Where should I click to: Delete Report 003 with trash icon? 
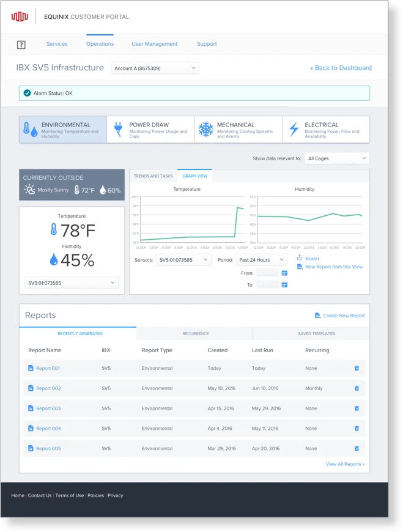357,408
